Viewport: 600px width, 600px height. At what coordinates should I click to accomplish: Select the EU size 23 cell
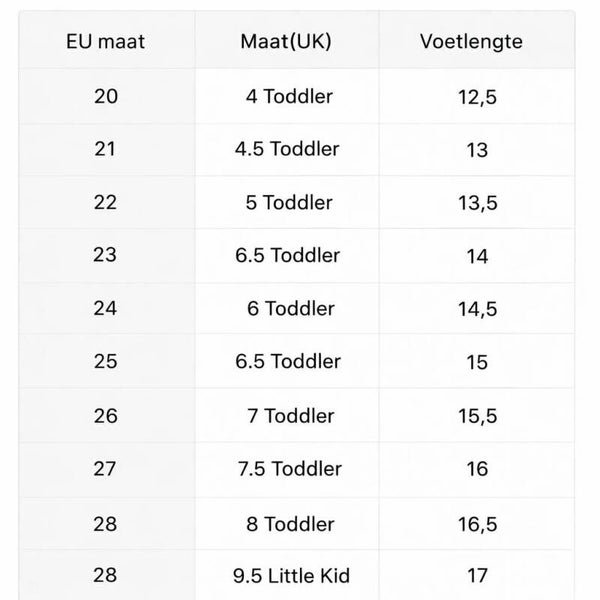click(x=105, y=256)
